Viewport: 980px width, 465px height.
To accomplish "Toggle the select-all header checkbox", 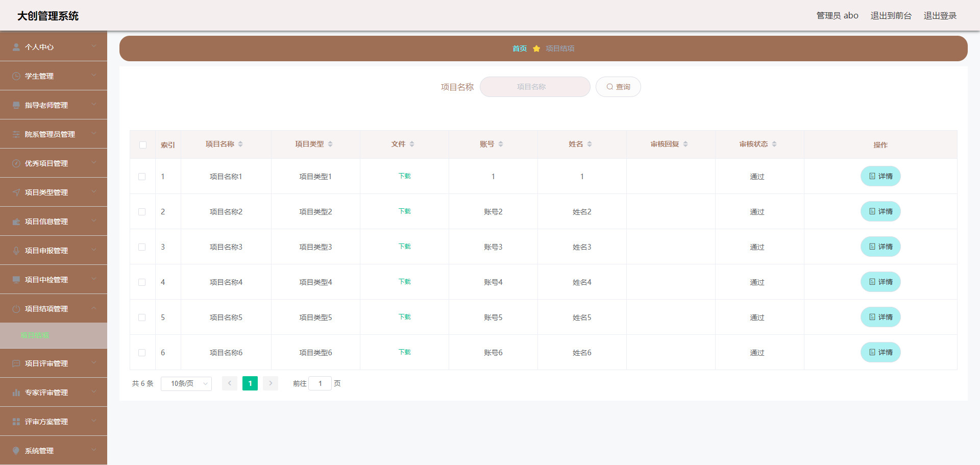I will (143, 145).
